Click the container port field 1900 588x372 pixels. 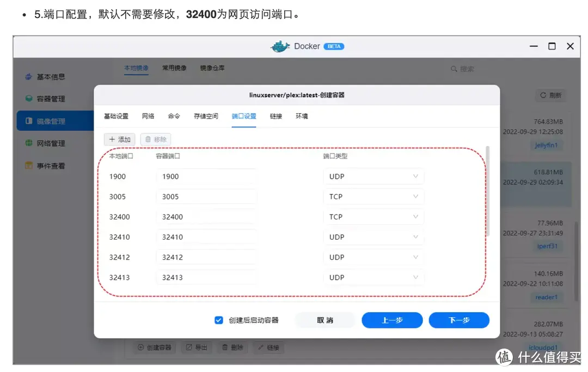[x=206, y=176]
